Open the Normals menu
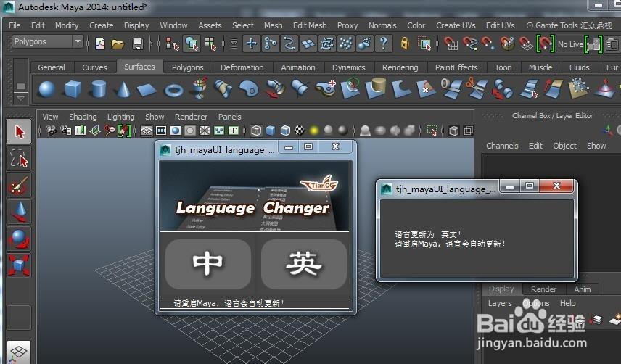Viewport: 621px width, 364px height. coord(382,25)
